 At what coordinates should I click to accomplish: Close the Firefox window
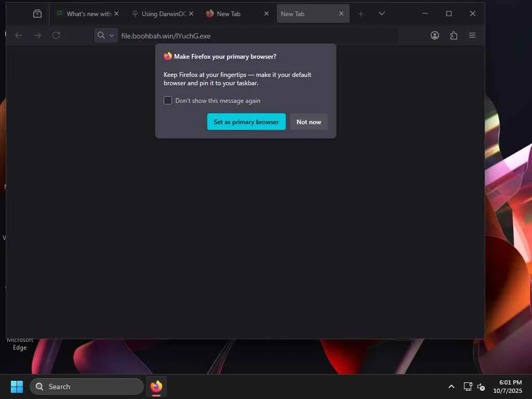[x=473, y=14]
